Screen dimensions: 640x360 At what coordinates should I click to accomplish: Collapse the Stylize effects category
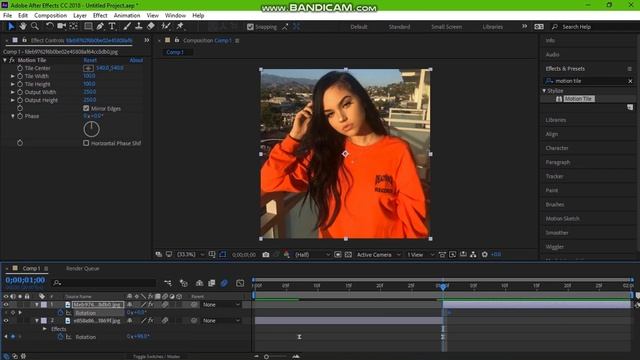point(544,91)
